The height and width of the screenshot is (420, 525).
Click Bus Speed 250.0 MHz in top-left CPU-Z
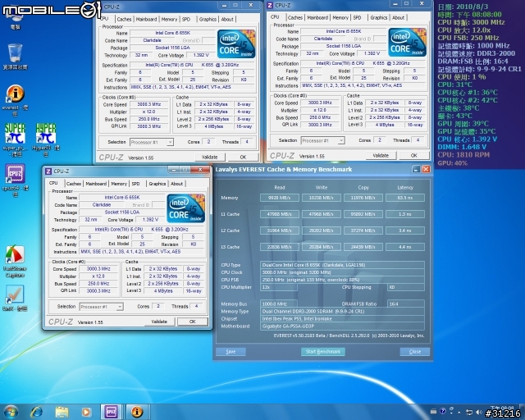pyautogui.click(x=149, y=119)
